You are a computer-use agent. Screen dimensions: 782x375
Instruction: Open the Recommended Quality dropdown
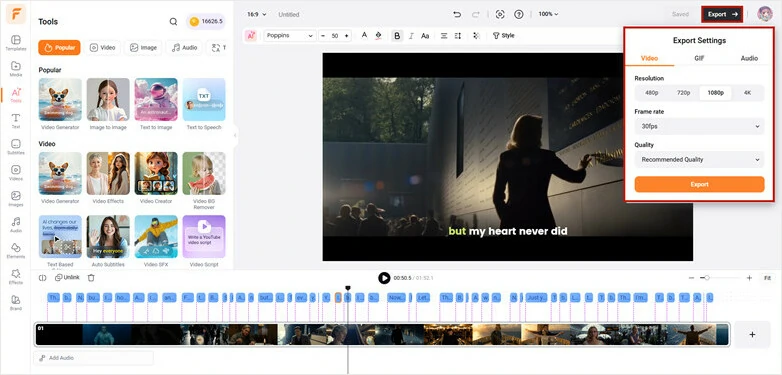click(699, 160)
